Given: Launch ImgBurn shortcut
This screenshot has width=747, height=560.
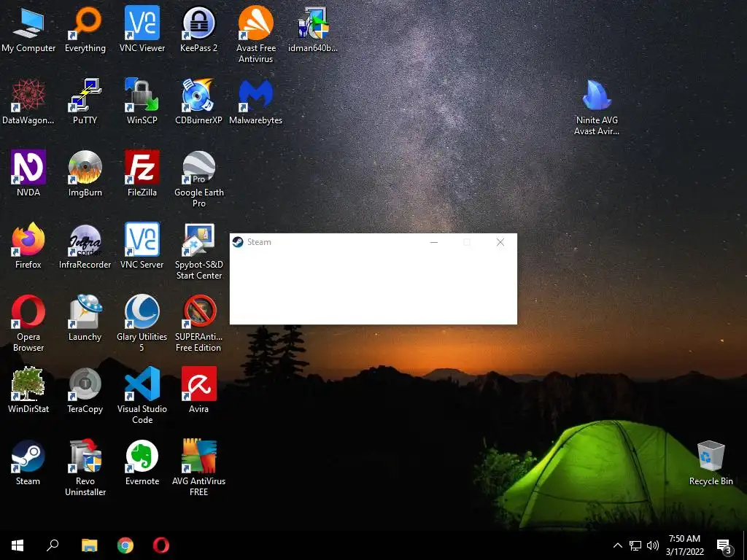Looking at the screenshot, I should click(85, 174).
